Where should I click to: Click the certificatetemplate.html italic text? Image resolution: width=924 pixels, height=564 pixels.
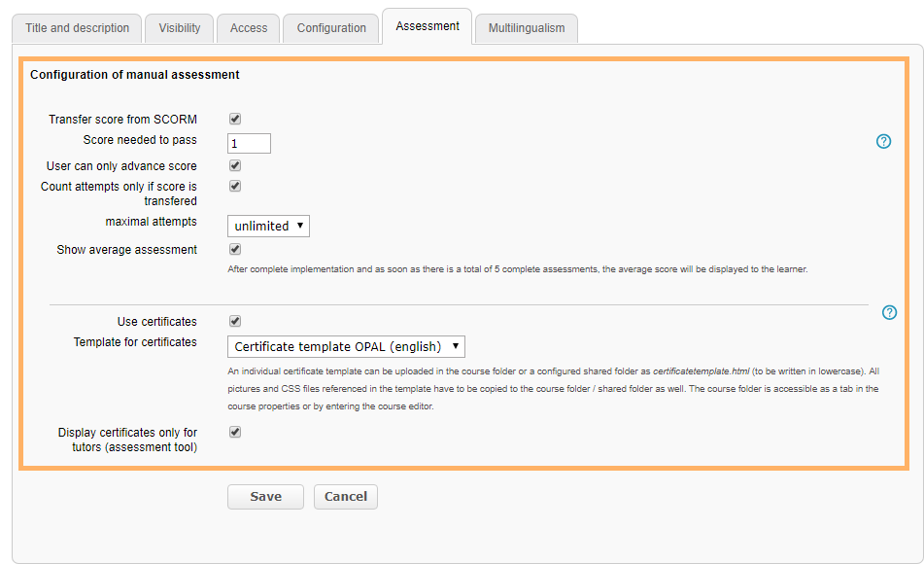coord(702,371)
